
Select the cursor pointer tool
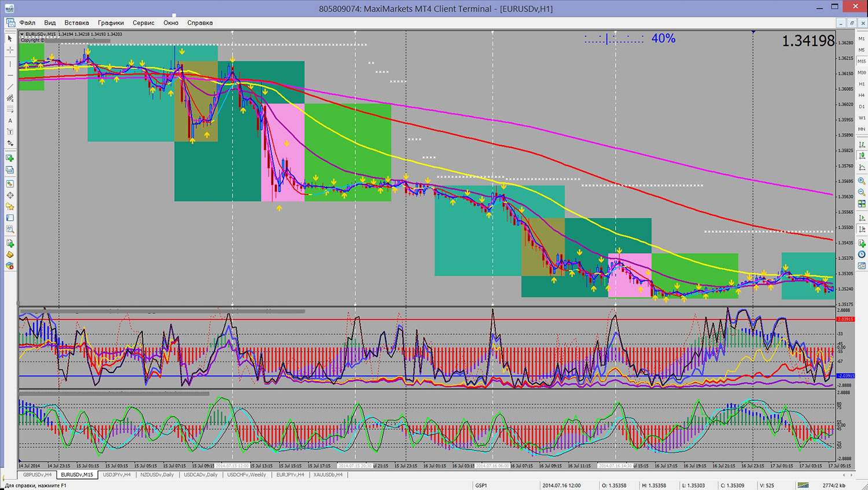point(10,38)
